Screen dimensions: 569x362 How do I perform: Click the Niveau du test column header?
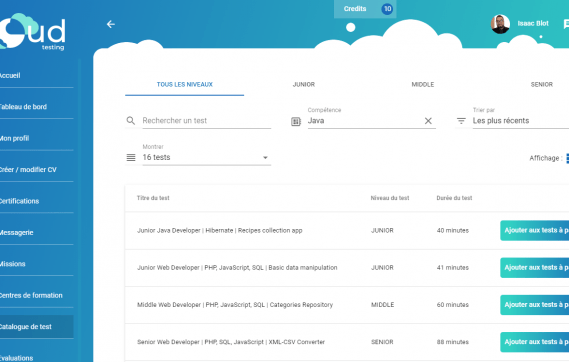tap(390, 198)
